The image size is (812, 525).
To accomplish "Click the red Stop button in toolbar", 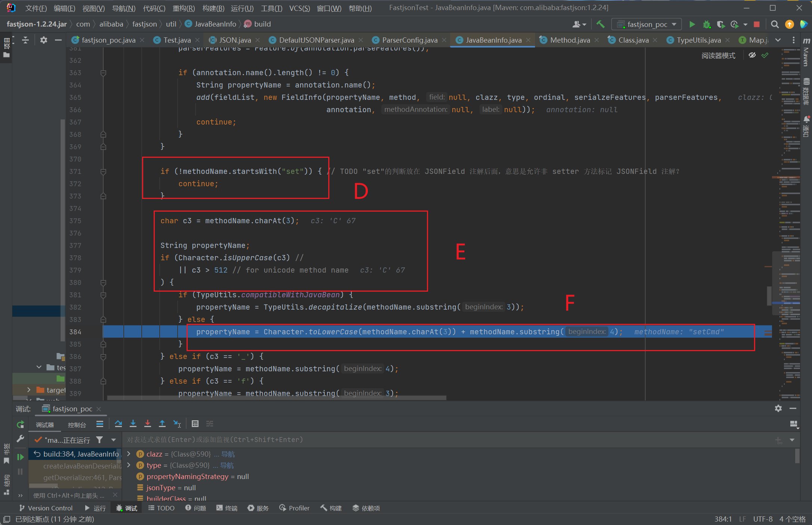I will (757, 24).
